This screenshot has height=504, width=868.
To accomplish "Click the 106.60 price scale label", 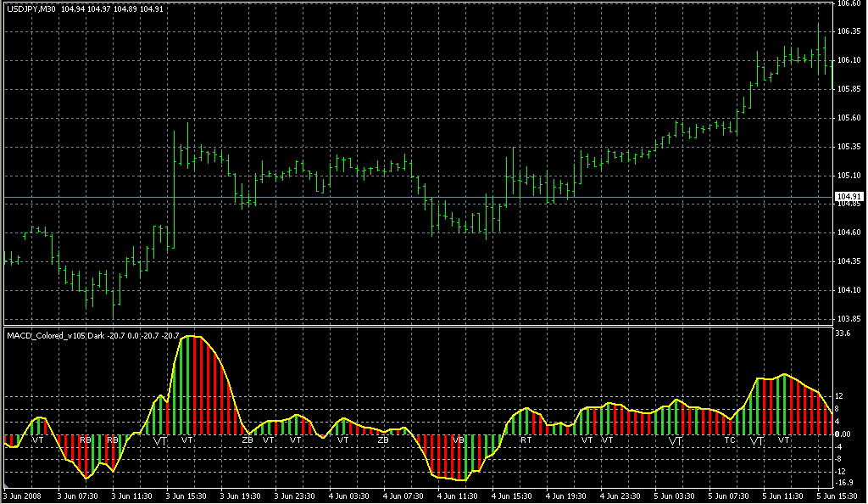I will click(x=849, y=4).
